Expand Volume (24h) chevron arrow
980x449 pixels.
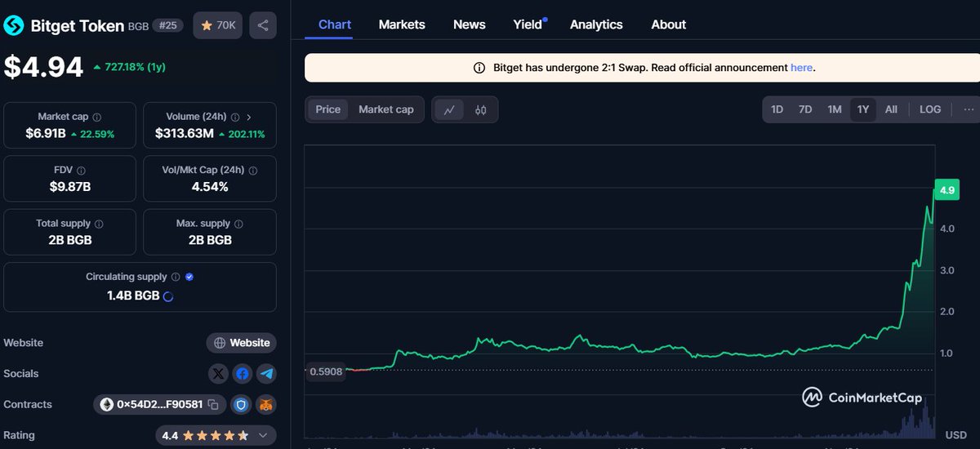(249, 118)
